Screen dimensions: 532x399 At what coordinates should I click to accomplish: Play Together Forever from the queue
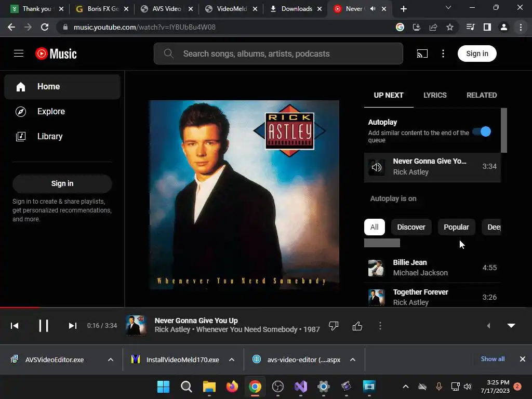pyautogui.click(x=432, y=297)
